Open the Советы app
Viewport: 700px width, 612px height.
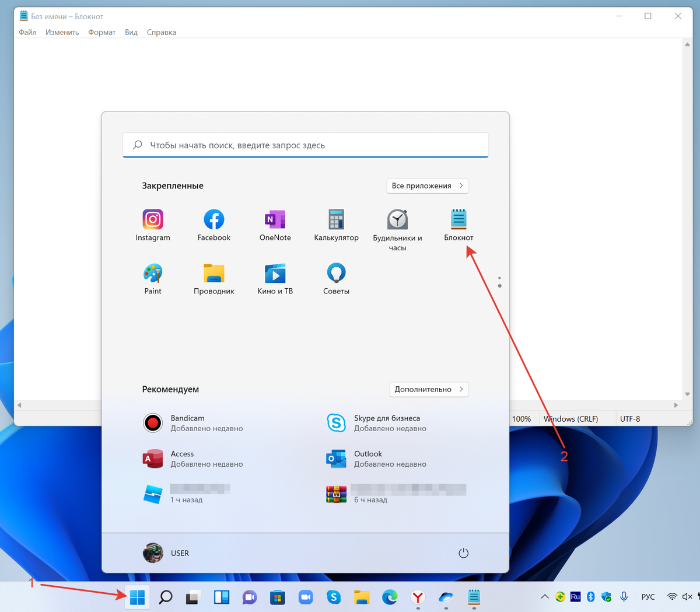coord(337,279)
